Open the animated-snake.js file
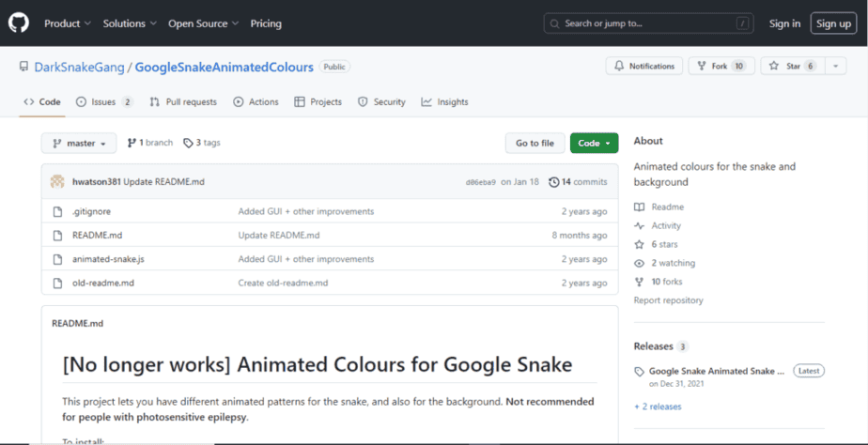The image size is (868, 445). 109,259
